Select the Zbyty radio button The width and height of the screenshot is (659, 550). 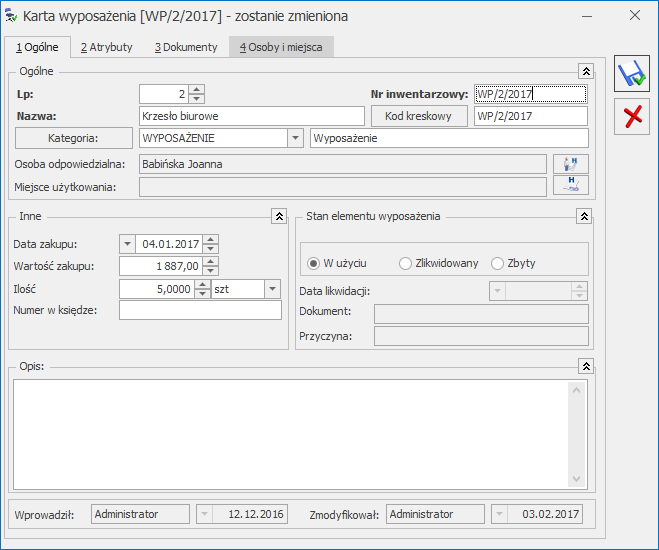click(x=497, y=263)
